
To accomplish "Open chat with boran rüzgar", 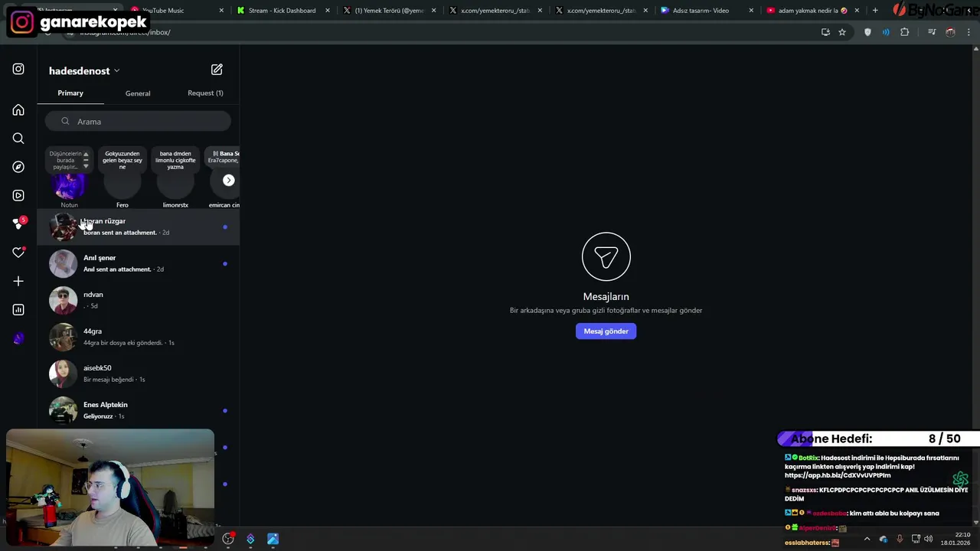I will tap(138, 227).
